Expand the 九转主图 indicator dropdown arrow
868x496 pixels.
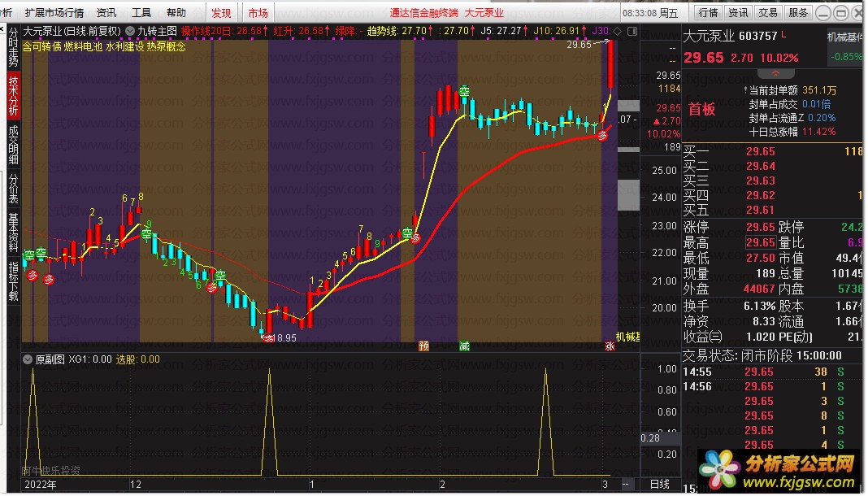click(x=130, y=31)
